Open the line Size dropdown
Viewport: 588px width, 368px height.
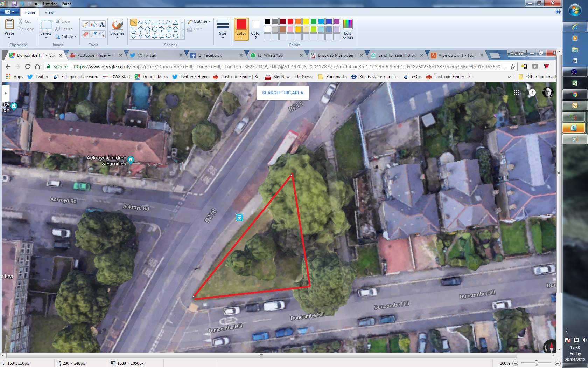223,29
